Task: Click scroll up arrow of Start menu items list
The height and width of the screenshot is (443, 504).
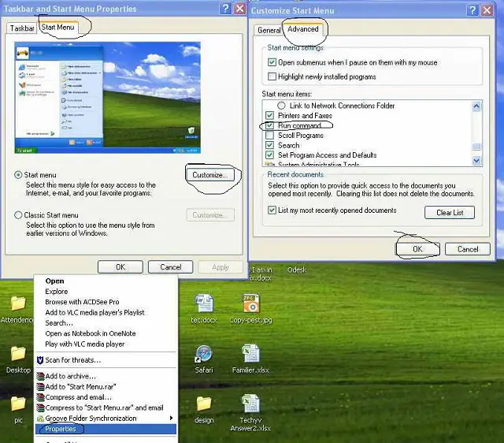Action: click(x=476, y=106)
